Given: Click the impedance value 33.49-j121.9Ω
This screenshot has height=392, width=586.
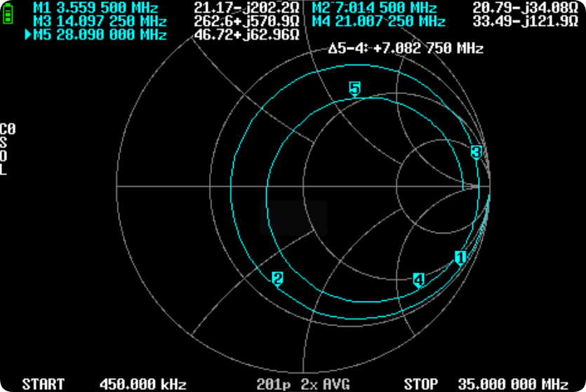Looking at the screenshot, I should coord(526,22).
